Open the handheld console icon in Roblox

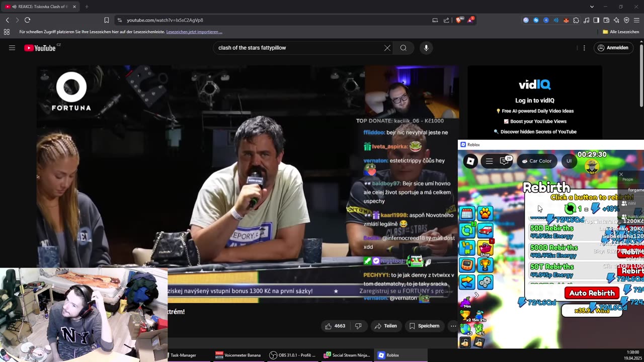tap(467, 265)
